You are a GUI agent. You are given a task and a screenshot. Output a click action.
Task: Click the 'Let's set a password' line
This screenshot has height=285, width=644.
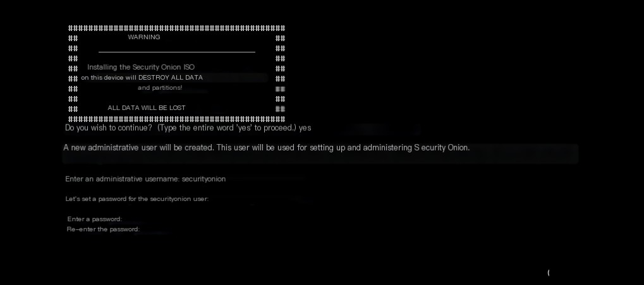tap(137, 199)
